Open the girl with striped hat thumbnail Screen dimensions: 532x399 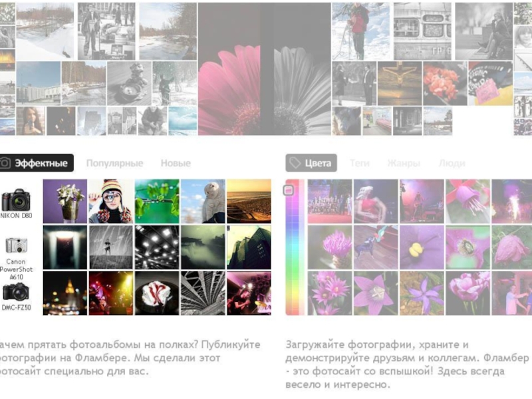pos(111,201)
